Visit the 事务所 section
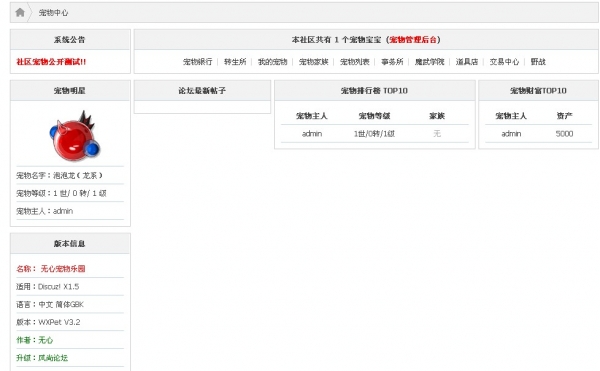This screenshot has width=600, height=371. tap(392, 62)
